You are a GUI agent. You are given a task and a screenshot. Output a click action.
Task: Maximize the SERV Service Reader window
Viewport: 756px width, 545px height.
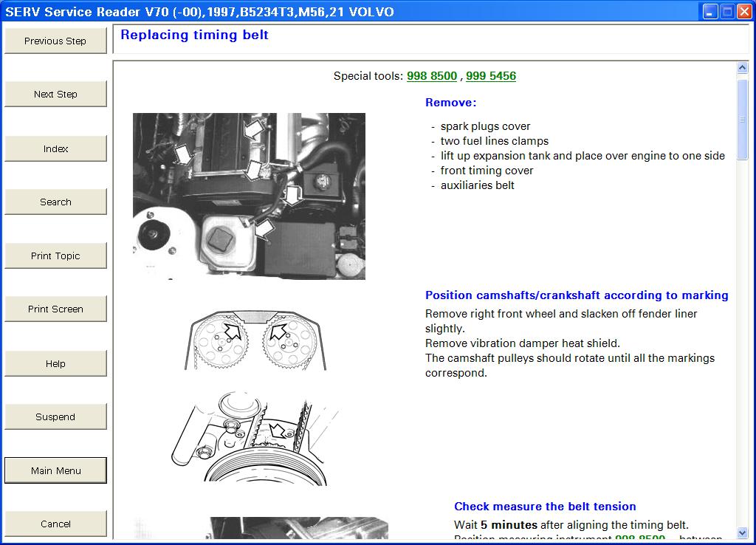(727, 12)
